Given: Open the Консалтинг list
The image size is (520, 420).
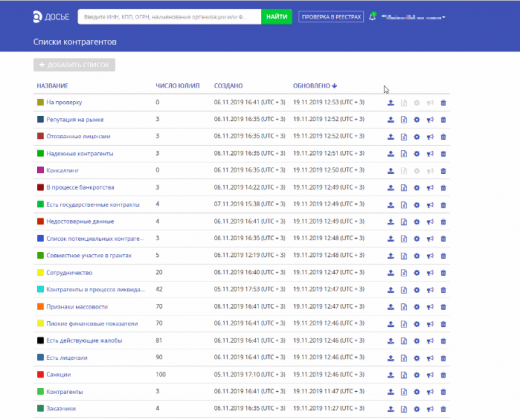Looking at the screenshot, I should [62, 170].
